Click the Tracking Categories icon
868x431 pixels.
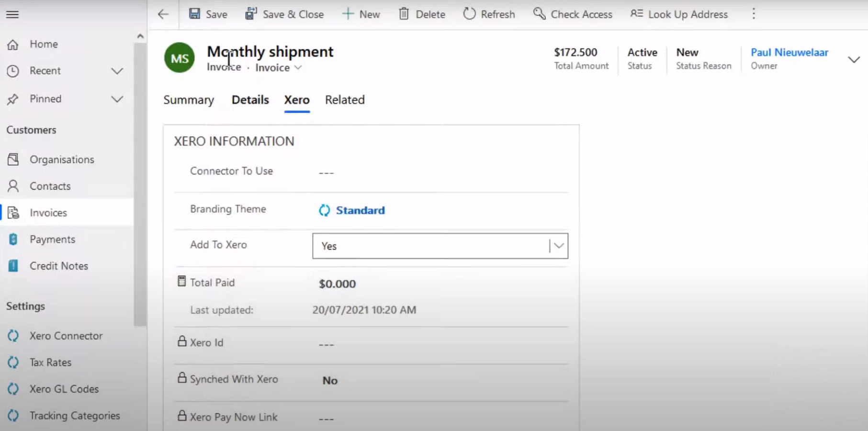click(13, 416)
